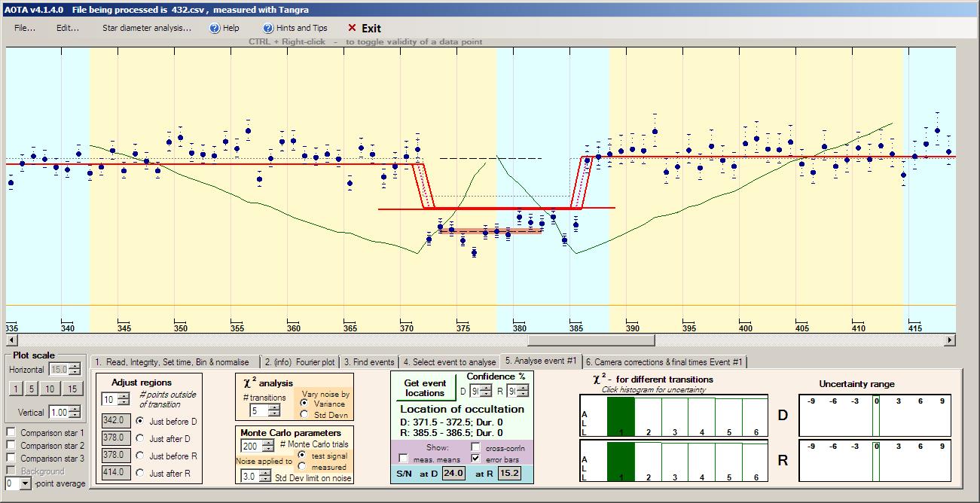This screenshot has width=980, height=503.
Task: Tick the cross-corrln checkbox
Action: point(475,447)
